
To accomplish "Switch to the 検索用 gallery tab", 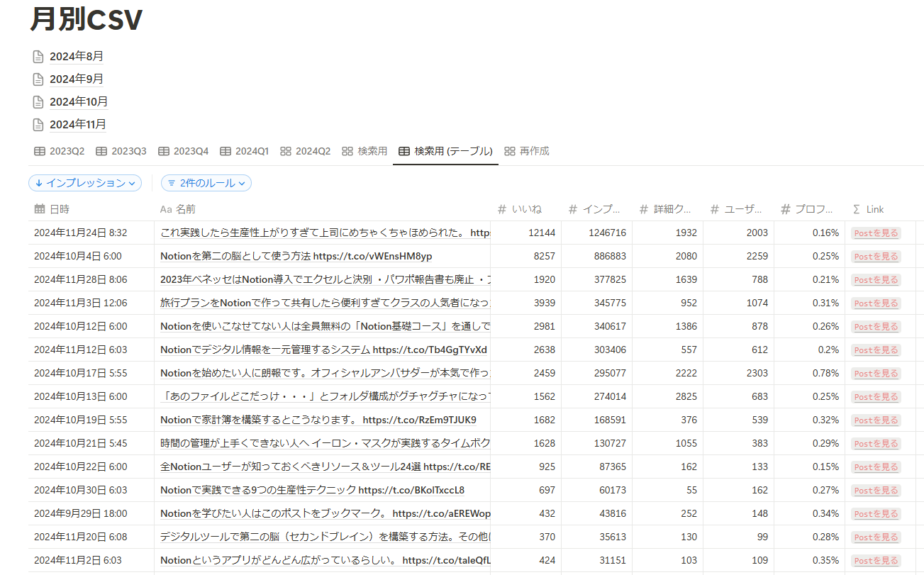I will coord(364,151).
